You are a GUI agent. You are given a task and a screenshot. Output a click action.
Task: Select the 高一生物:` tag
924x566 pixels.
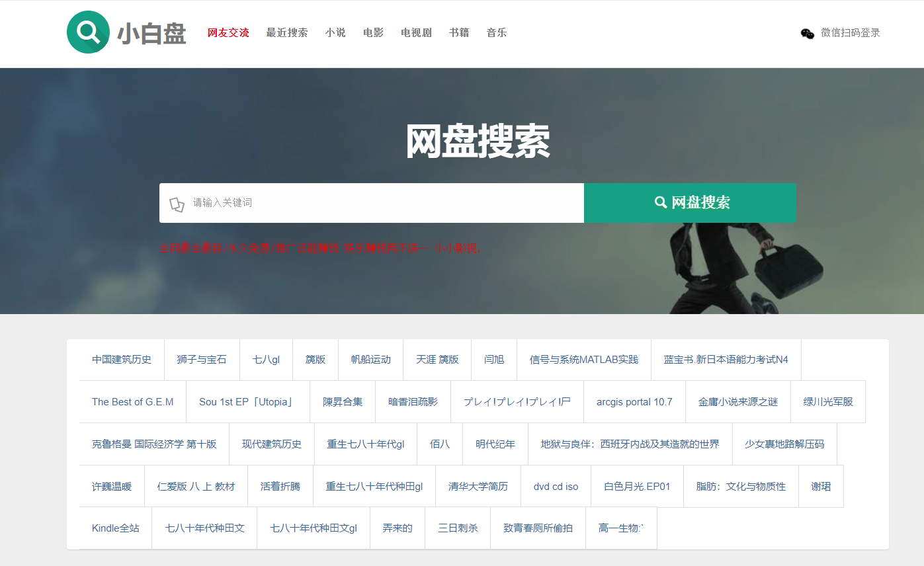point(621,528)
